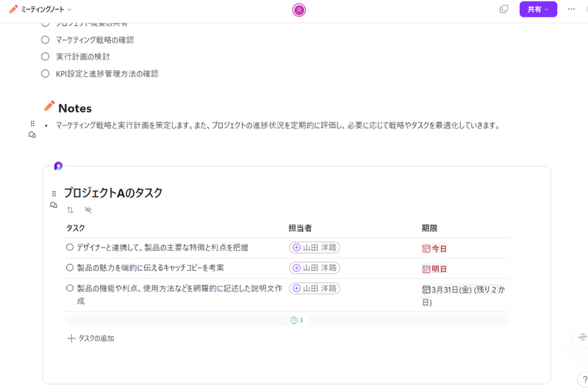Complete the キャッチコピーを考案 task circle

70,268
